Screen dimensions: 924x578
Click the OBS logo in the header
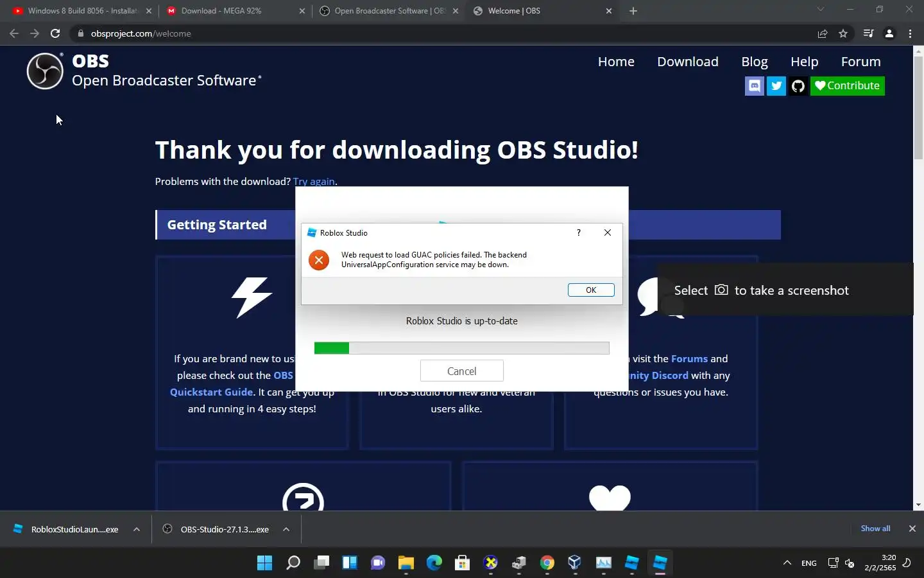point(45,71)
